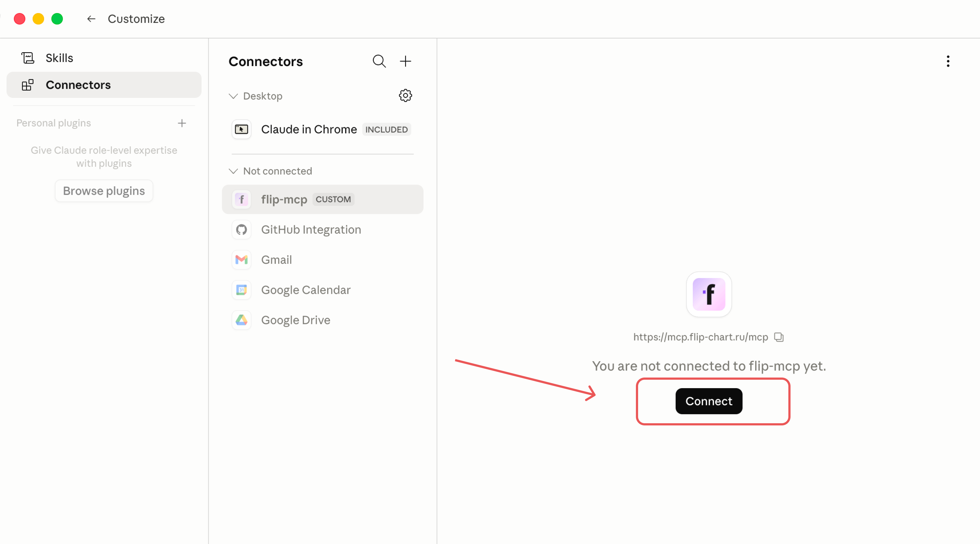Go back using the arrow beside Customize
The height and width of the screenshot is (544, 980).
pos(91,18)
